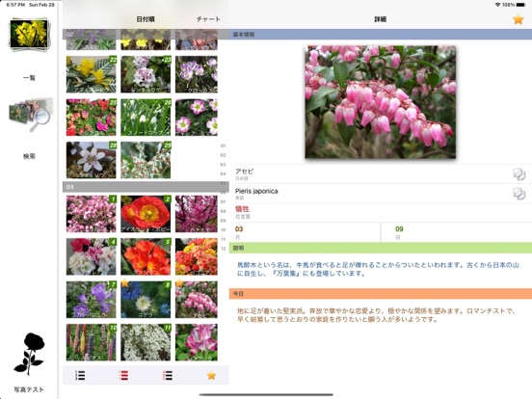Tap the 馬酔木 description paragraph
The image size is (532, 399).
click(378, 269)
